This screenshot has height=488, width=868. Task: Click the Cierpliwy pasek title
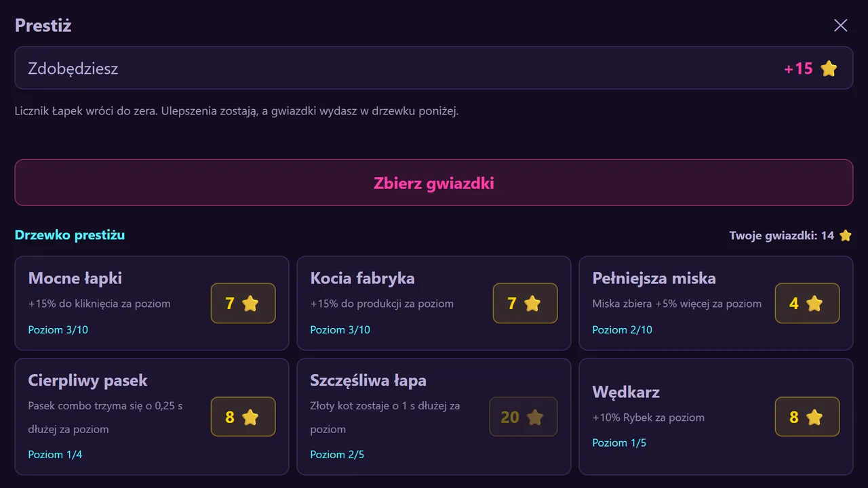coord(88,381)
